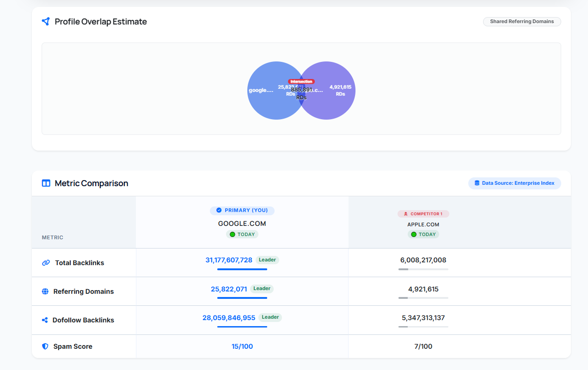Click the METRIC column header
This screenshot has width=588, height=370.
tap(53, 237)
